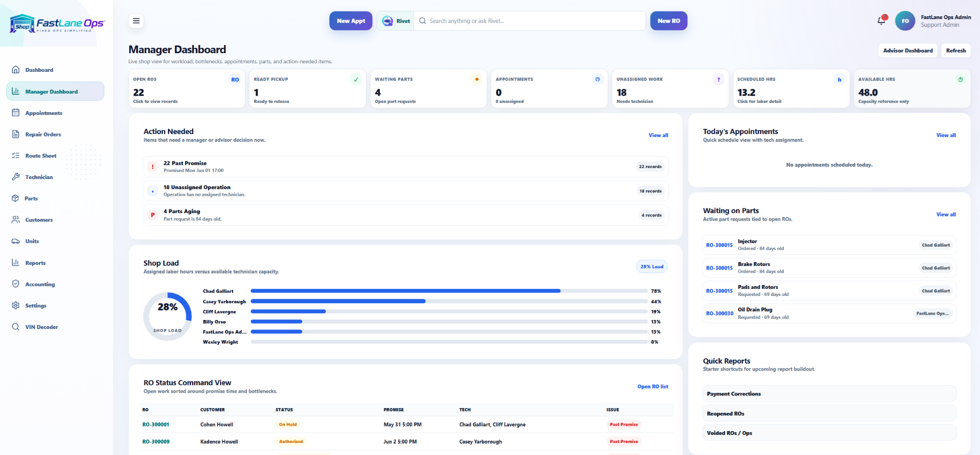
Task: Click the New RO button
Action: pos(668,21)
